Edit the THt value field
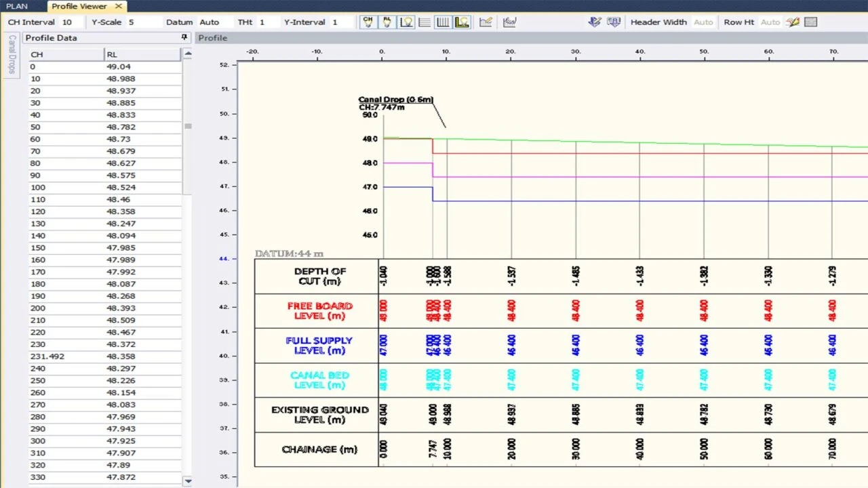Screen dimensions: 868x488 point(268,22)
